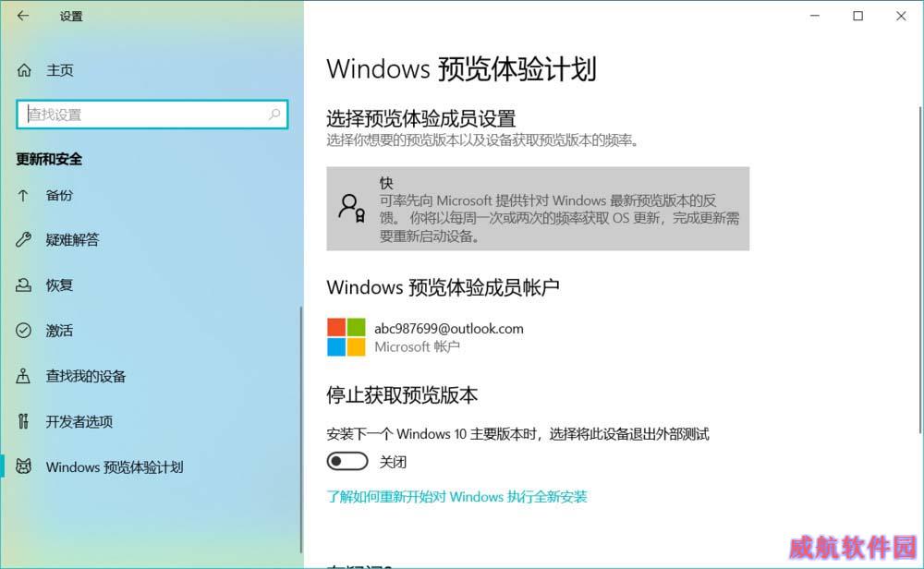Toggle the 停止获取预览版本 switch
Viewport: 924px width, 569px height.
[x=347, y=461]
